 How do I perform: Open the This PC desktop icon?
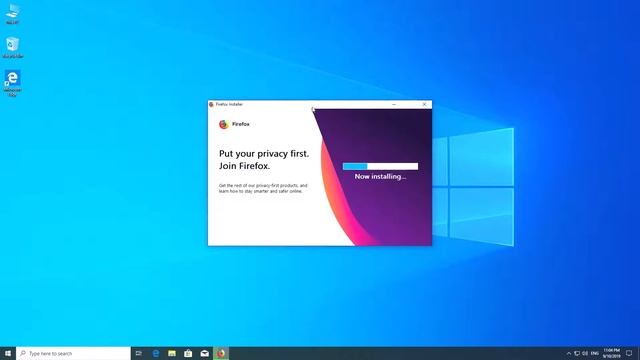[x=12, y=14]
